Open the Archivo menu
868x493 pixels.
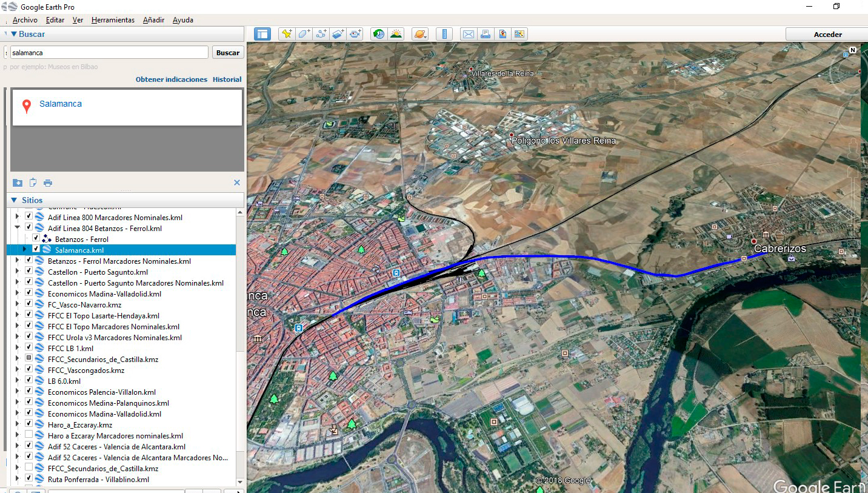[x=25, y=20]
